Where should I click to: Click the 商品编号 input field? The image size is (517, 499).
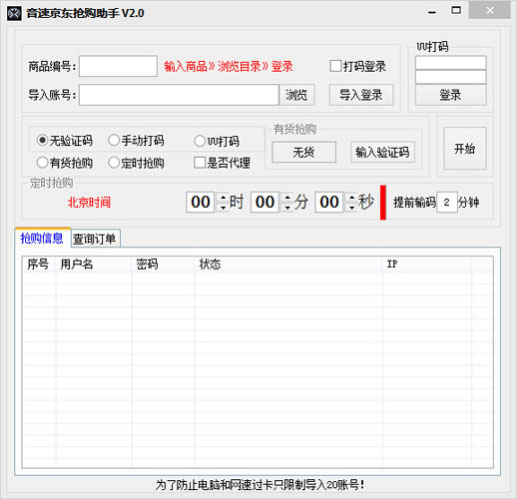coord(118,66)
